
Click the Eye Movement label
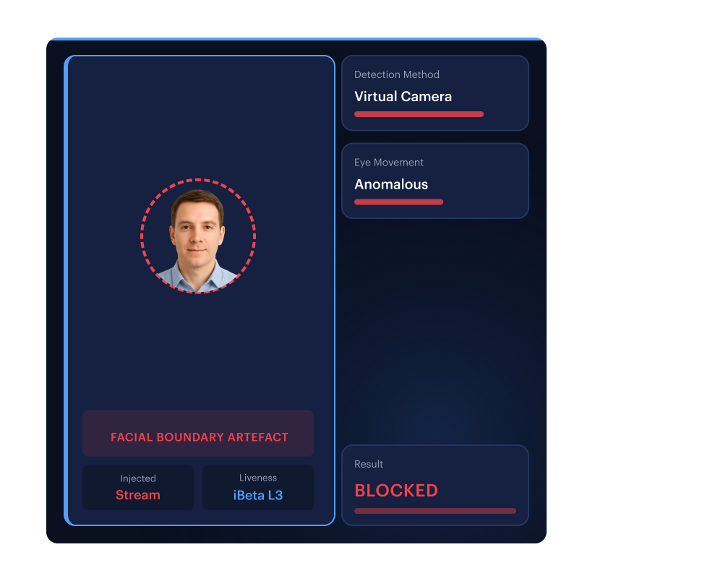pos(389,163)
